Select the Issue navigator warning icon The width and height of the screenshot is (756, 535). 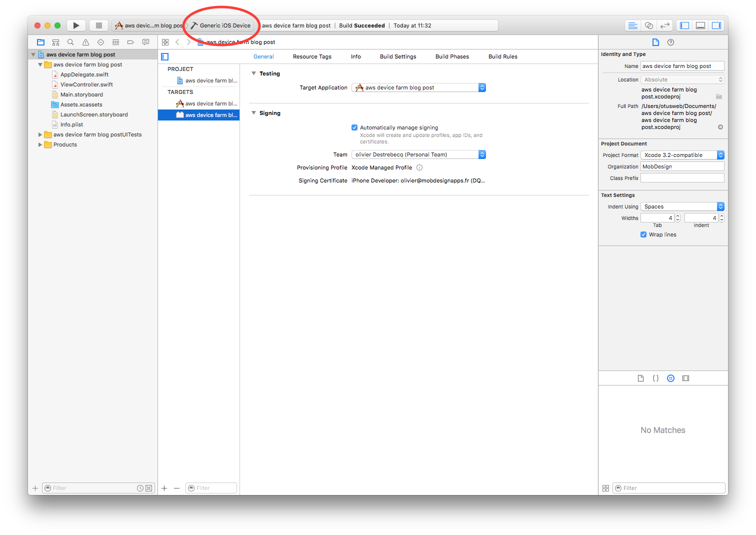(x=85, y=42)
